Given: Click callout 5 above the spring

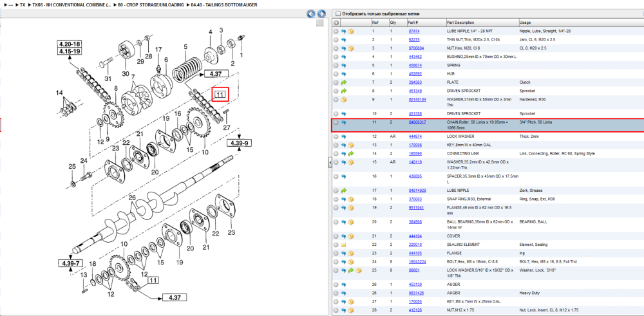Looking at the screenshot, I should [185, 47].
